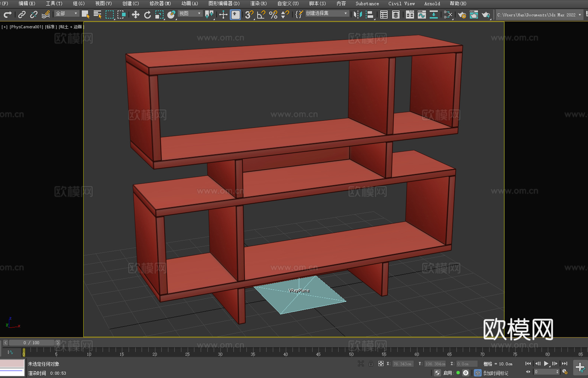Open the Arnold menu

pos(432,3)
